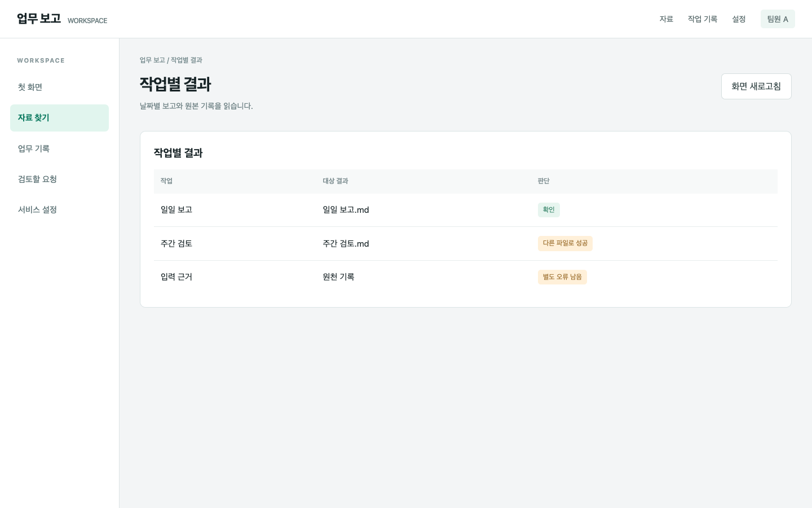Select the 일일 보고 table row
812x508 pixels.
(466, 210)
